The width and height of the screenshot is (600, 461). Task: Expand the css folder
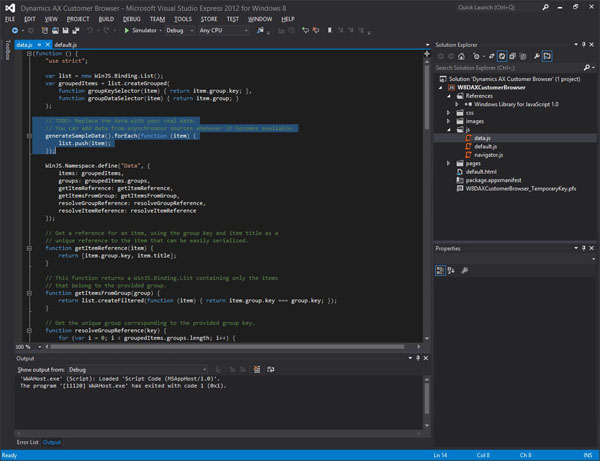pos(448,113)
